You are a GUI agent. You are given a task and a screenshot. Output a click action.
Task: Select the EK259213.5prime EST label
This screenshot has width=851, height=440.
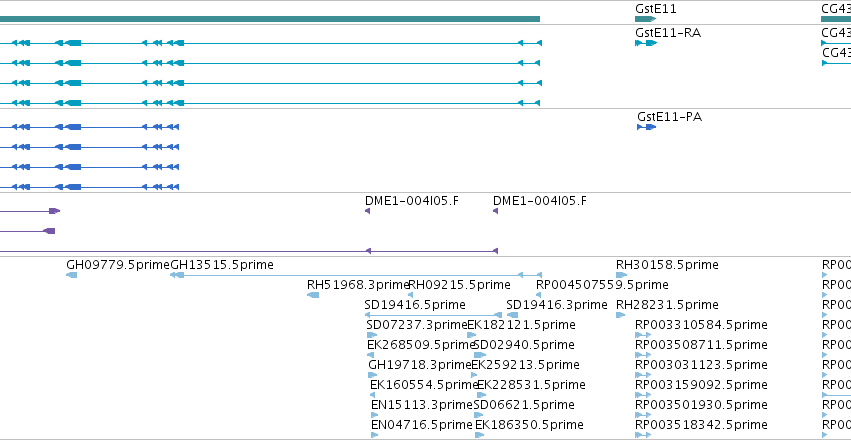pyautogui.click(x=525, y=365)
